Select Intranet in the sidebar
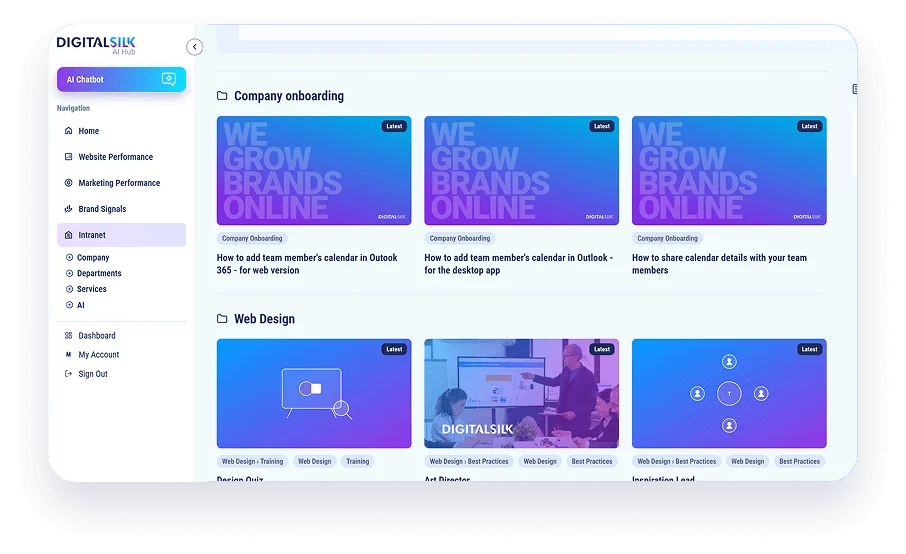Screen dimensions: 906x554 [x=121, y=235]
